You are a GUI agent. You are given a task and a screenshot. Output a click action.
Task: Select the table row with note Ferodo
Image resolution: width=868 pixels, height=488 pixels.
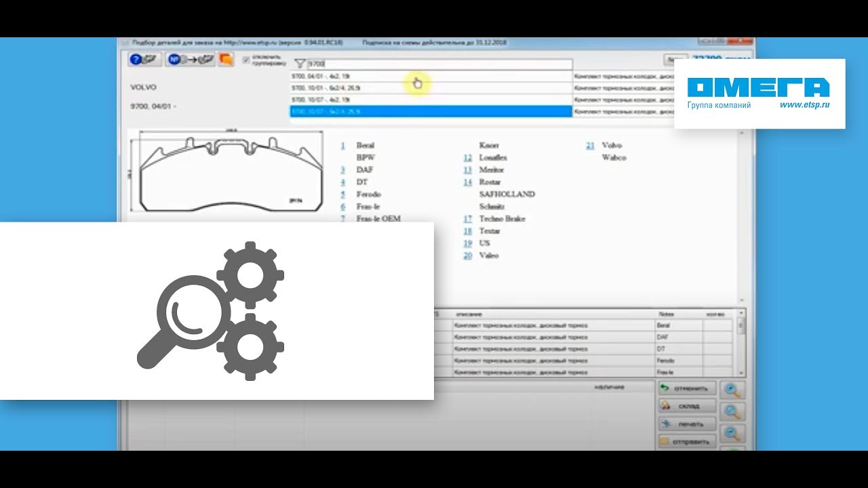click(583, 361)
